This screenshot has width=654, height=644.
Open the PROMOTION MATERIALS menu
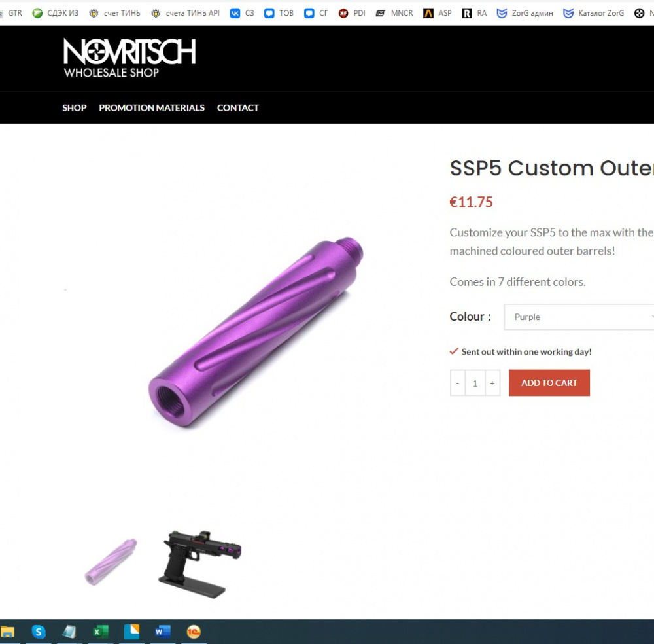[152, 108]
